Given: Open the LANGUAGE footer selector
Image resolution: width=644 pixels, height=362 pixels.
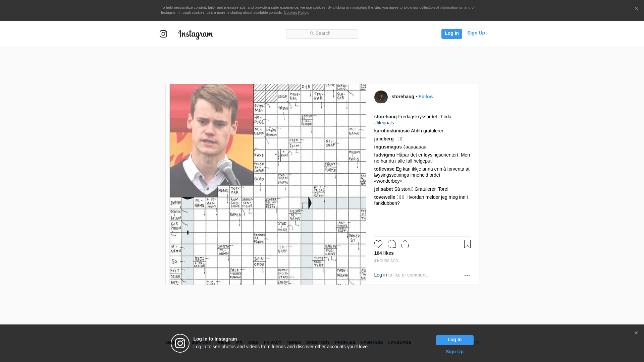Looking at the screenshot, I should click(x=399, y=343).
